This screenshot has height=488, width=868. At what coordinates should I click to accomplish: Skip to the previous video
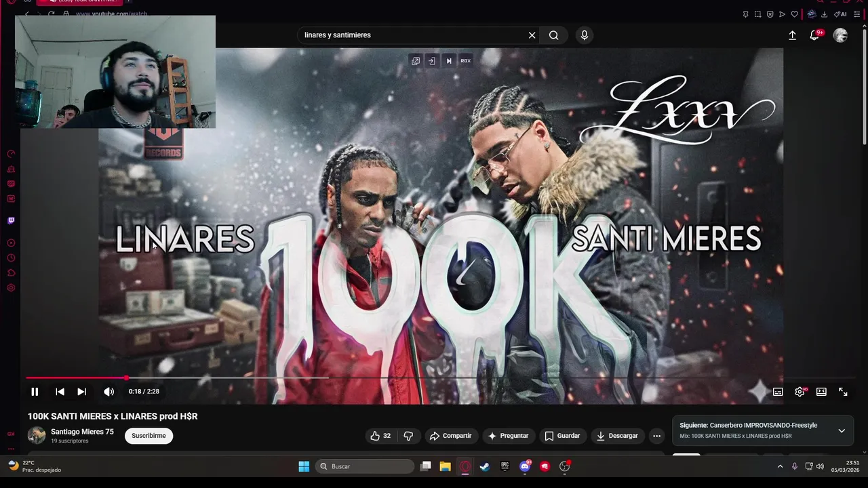click(x=60, y=392)
